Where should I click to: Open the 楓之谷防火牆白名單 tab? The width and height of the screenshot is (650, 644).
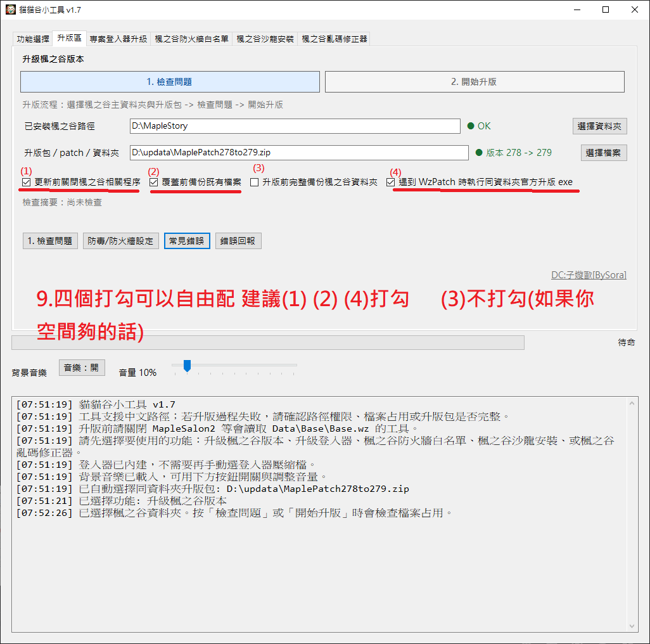(191, 39)
